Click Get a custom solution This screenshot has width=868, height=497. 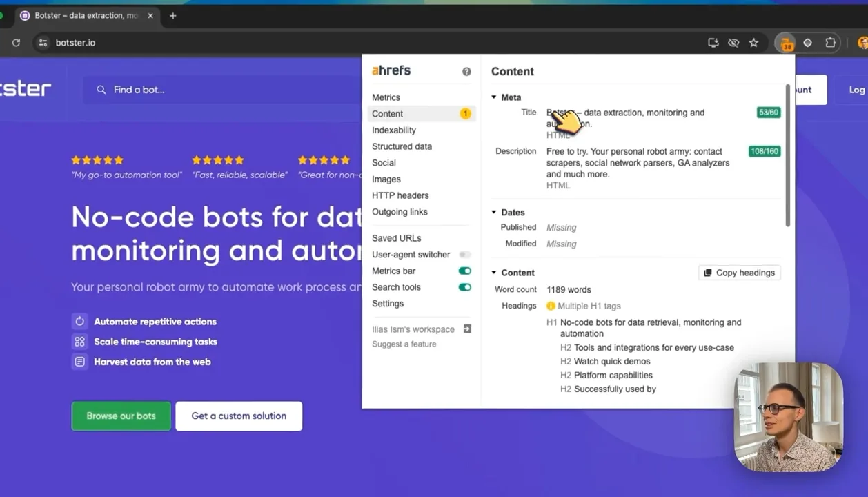tap(239, 416)
